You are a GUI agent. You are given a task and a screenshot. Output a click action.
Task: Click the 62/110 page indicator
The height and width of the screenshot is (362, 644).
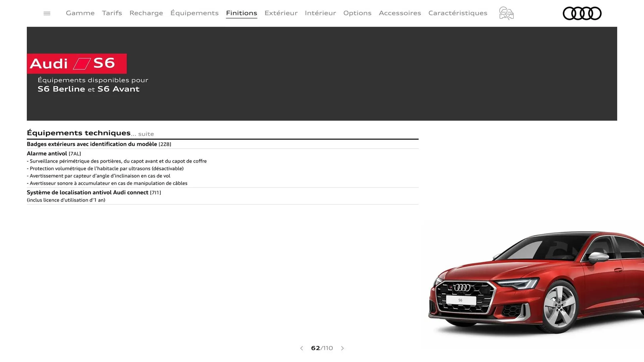[x=322, y=348]
